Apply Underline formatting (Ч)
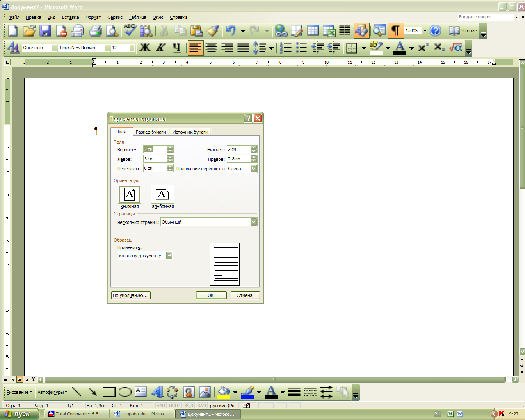This screenshot has width=525, height=420. tap(177, 48)
